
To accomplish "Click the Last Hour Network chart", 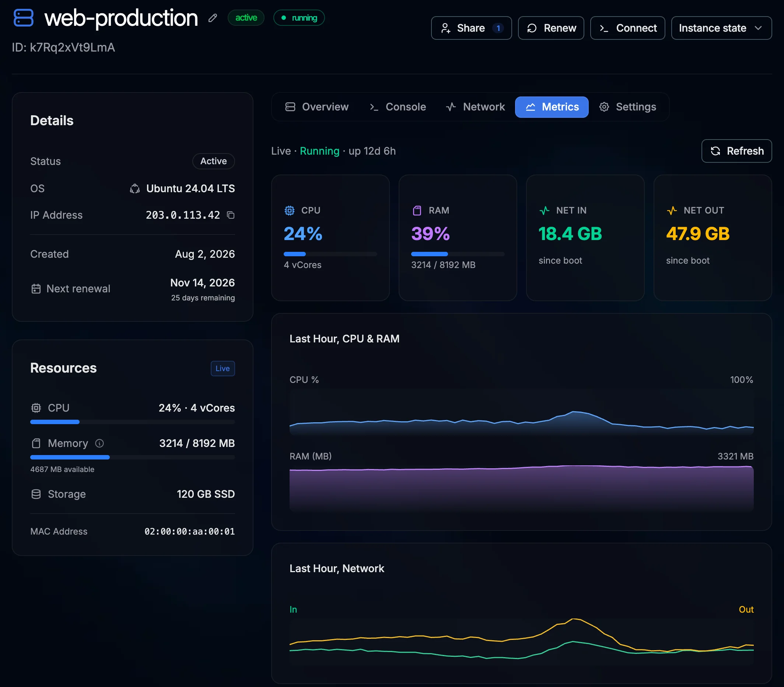I will [521, 641].
